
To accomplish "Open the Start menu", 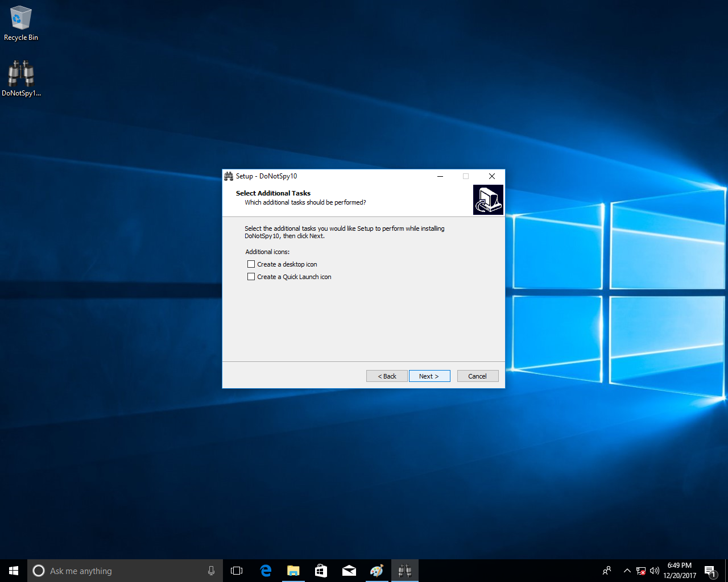I will coord(14,571).
